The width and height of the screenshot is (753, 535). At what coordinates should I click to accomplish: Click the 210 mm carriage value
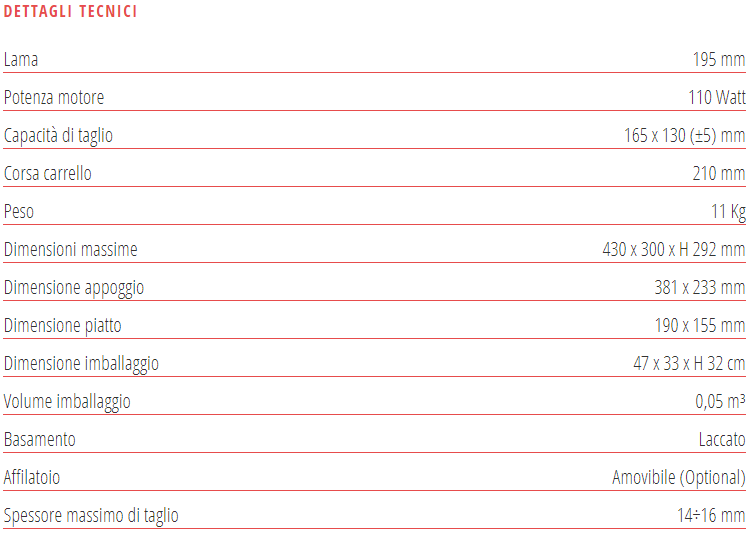(719, 173)
